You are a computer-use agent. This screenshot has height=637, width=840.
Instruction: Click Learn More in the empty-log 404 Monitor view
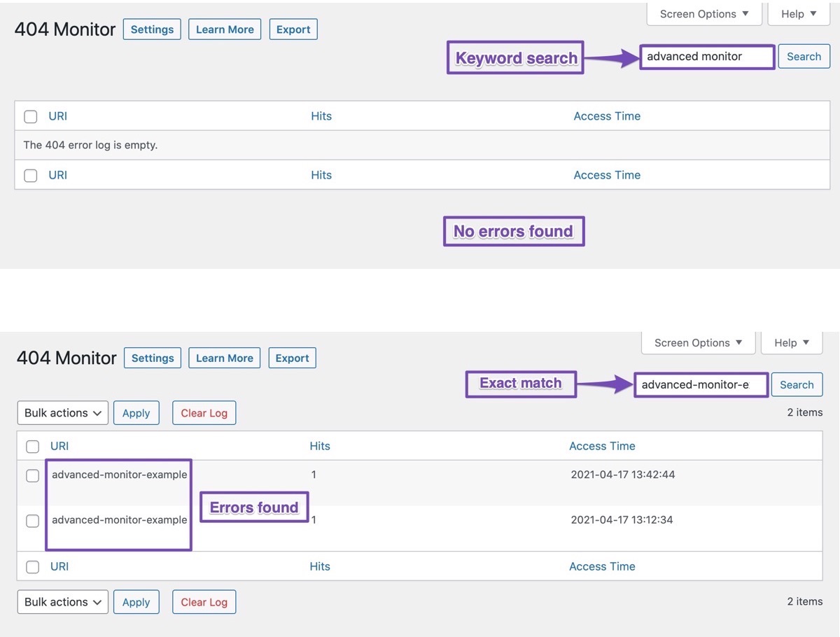225,29
